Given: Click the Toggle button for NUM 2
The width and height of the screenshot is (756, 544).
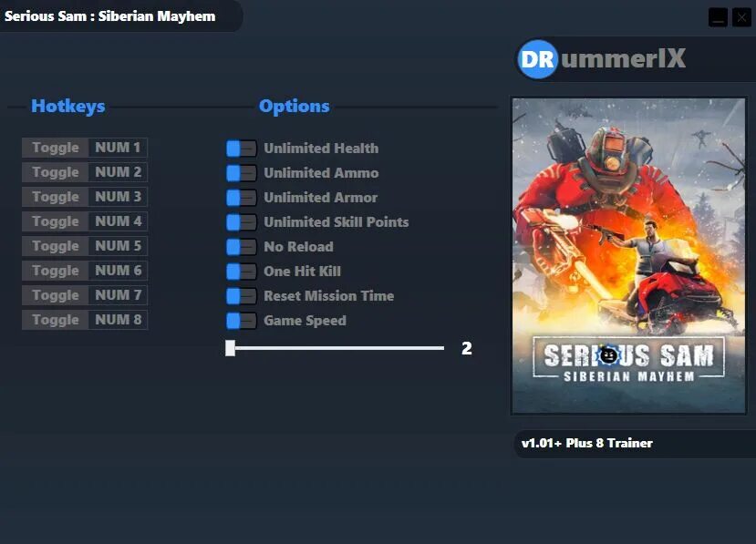Looking at the screenshot, I should click(55, 172).
